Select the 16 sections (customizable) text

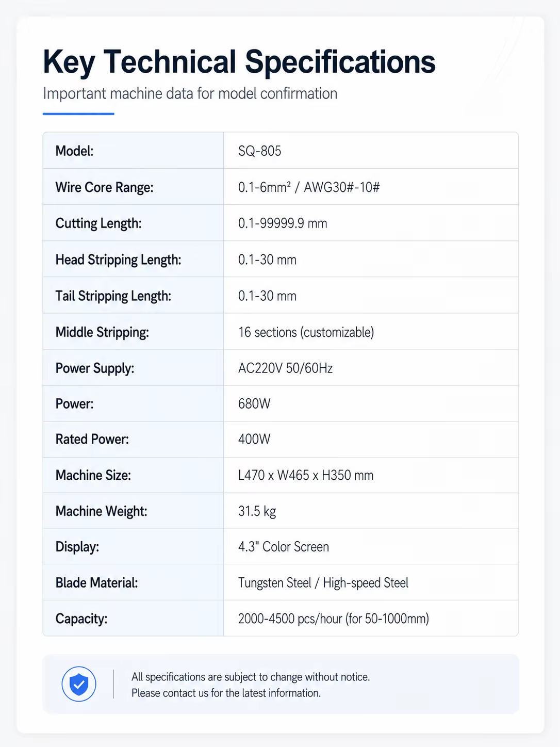[306, 332]
